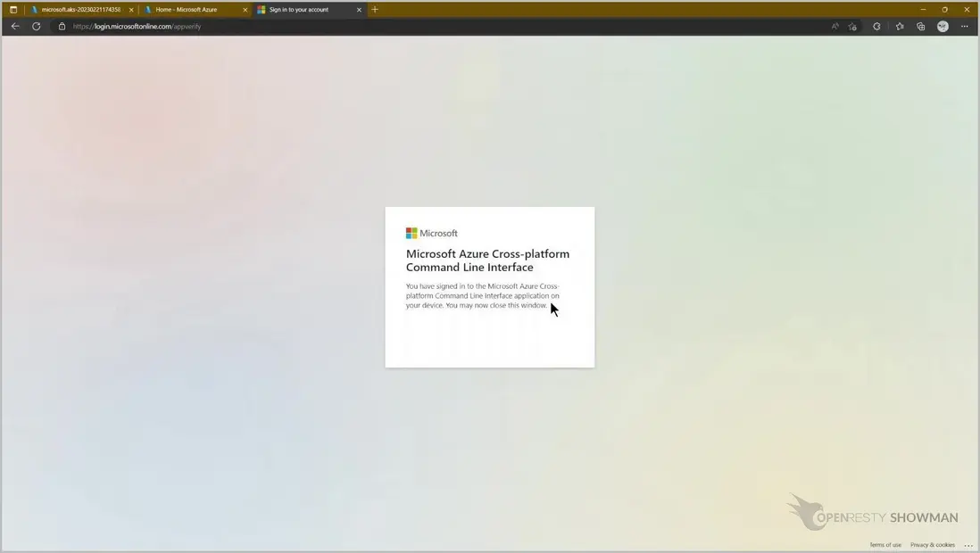This screenshot has width=980, height=553.
Task: Go back to the previous page
Action: [x=15, y=26]
